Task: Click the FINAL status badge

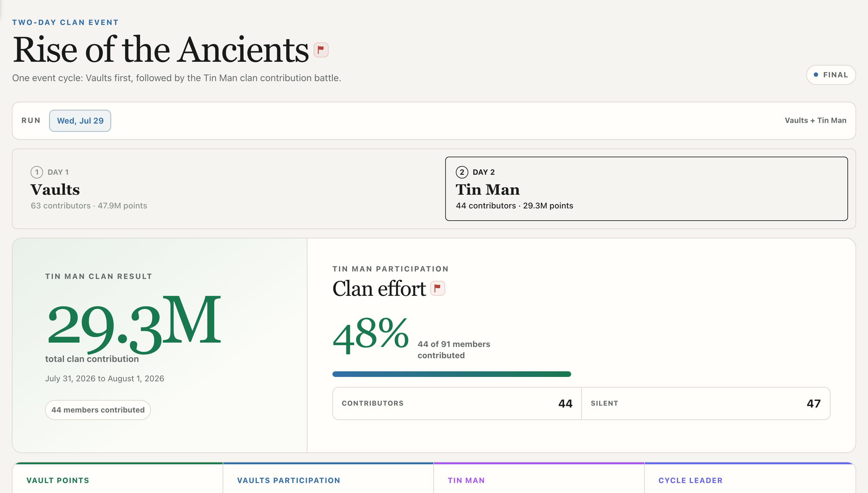Action: (x=831, y=75)
